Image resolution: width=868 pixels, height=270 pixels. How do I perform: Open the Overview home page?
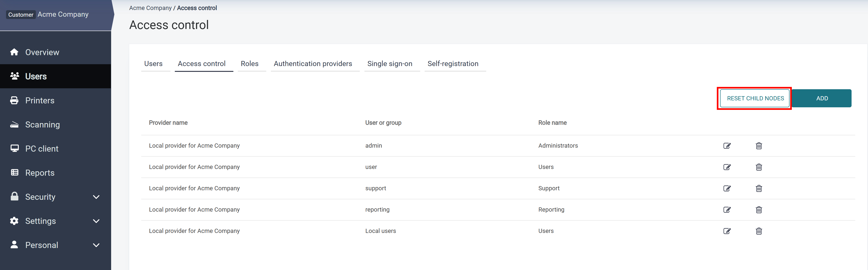(x=42, y=52)
